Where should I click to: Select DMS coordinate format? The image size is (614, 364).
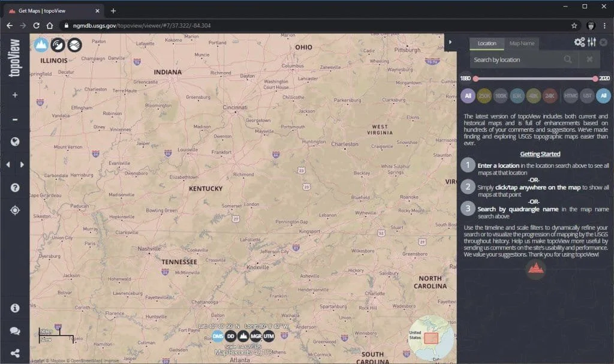(218, 336)
